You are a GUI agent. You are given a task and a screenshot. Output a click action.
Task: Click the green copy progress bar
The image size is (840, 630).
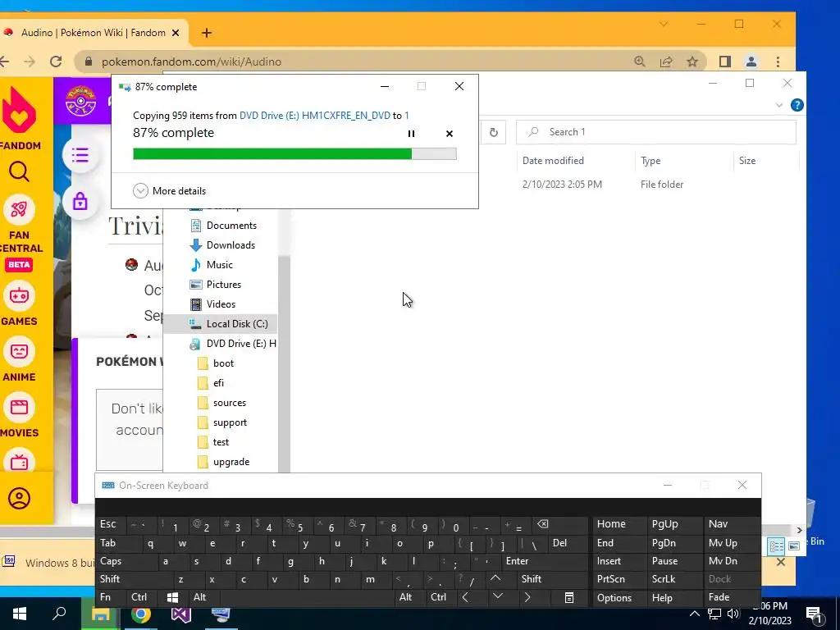[294, 153]
